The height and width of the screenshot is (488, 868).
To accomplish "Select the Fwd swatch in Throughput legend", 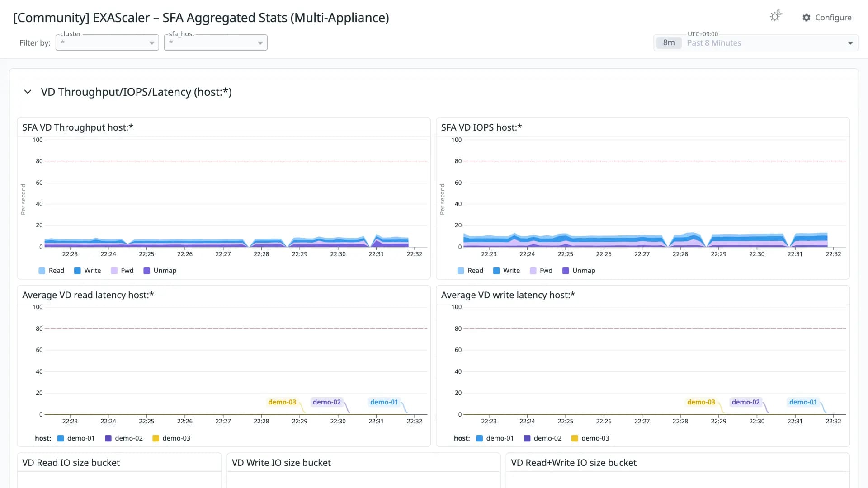I will point(114,271).
